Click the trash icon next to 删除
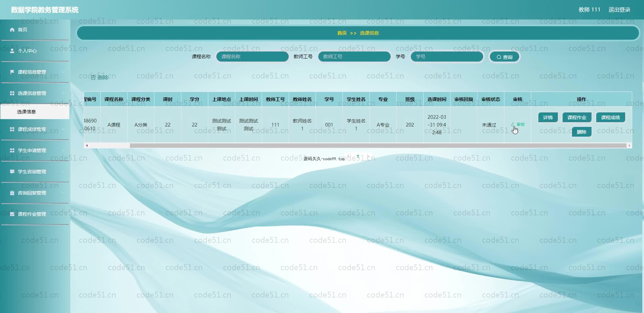Image resolution: width=644 pixels, height=313 pixels. (93, 77)
